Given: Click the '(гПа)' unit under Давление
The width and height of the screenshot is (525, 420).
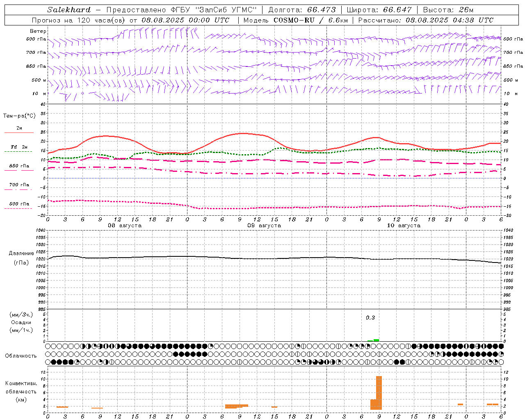Looking at the screenshot, I should coord(21,263).
